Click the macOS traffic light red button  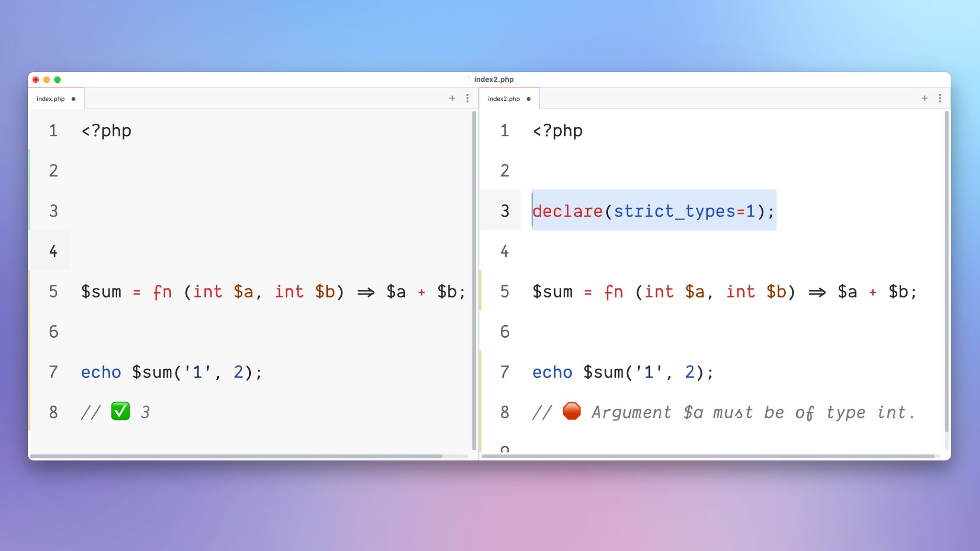click(x=36, y=79)
